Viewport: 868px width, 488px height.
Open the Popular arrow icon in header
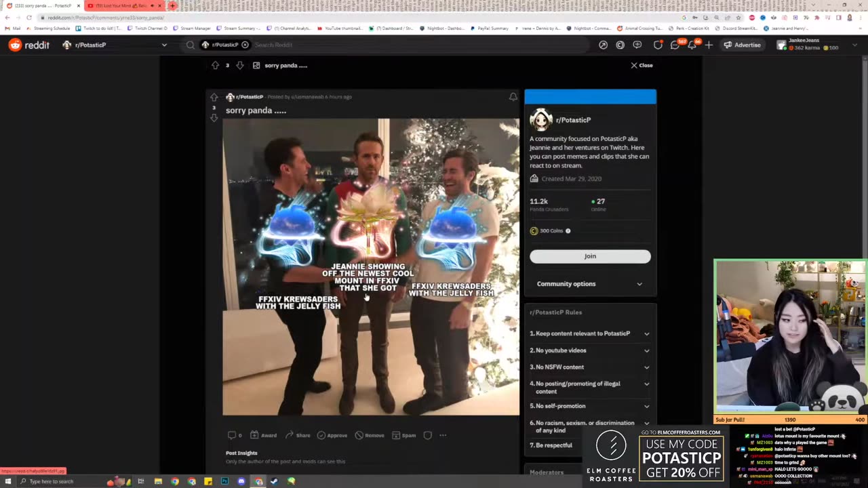pyautogui.click(x=603, y=45)
